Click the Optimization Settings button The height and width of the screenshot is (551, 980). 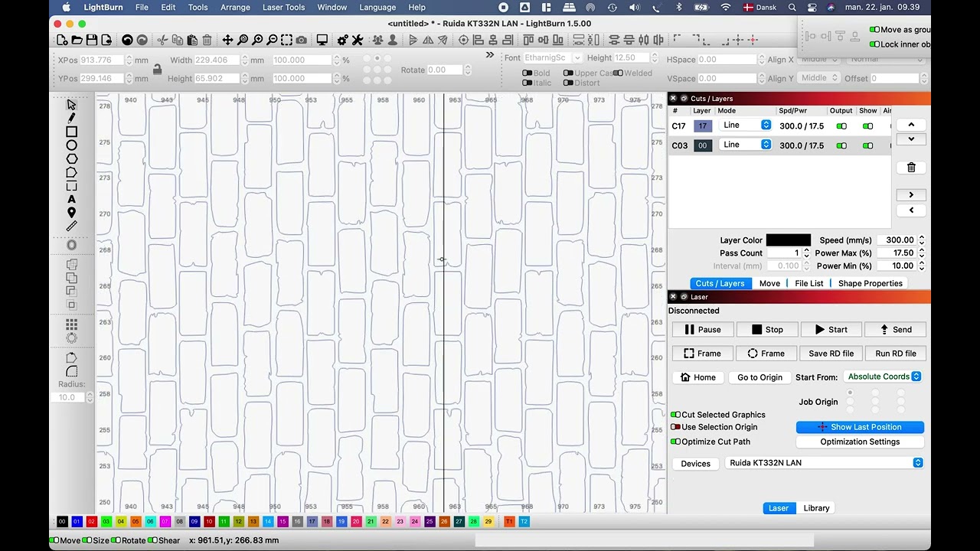point(860,442)
